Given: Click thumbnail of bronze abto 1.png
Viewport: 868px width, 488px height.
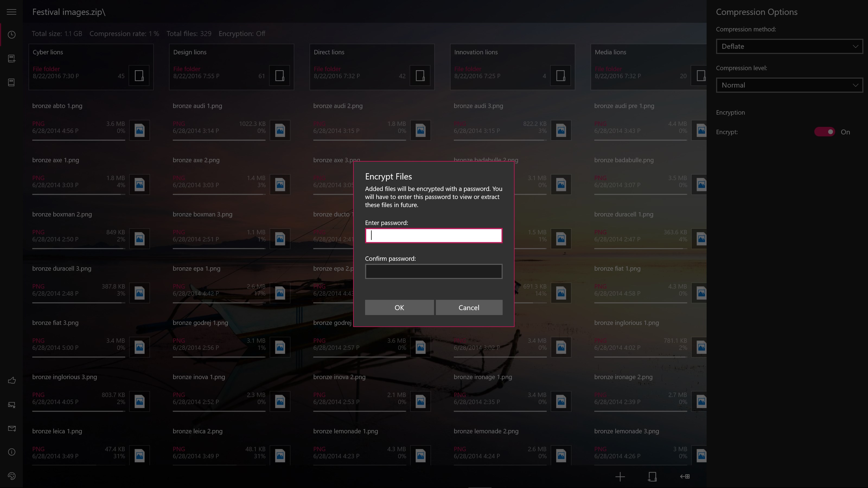Looking at the screenshot, I should click(x=139, y=130).
